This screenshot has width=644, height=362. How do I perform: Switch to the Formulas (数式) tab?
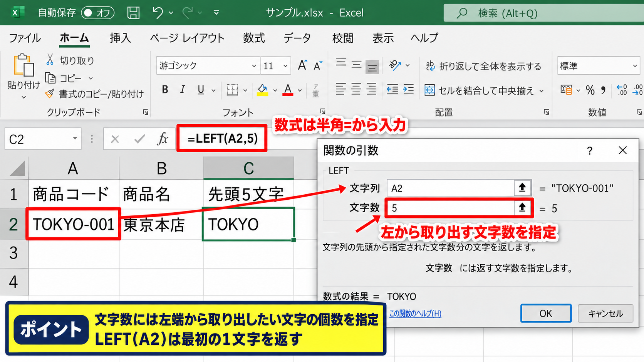[254, 38]
